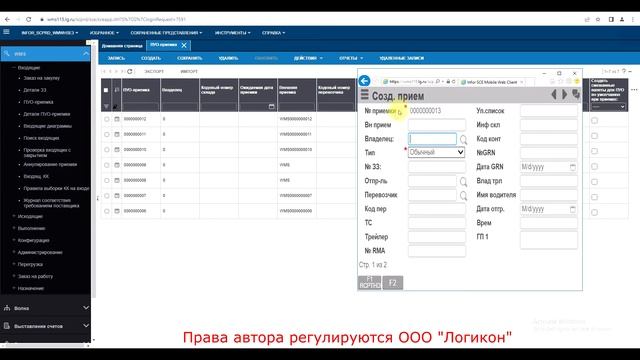The height and width of the screenshot is (360, 640).
Task: Open lookup magnifier next to Отпр-ль field
Action: click(x=463, y=181)
